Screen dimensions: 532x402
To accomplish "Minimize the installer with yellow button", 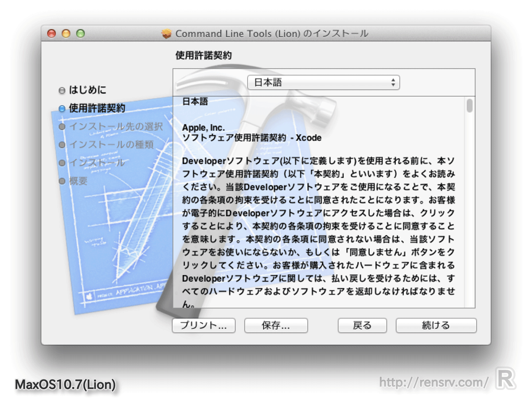I will point(66,33).
